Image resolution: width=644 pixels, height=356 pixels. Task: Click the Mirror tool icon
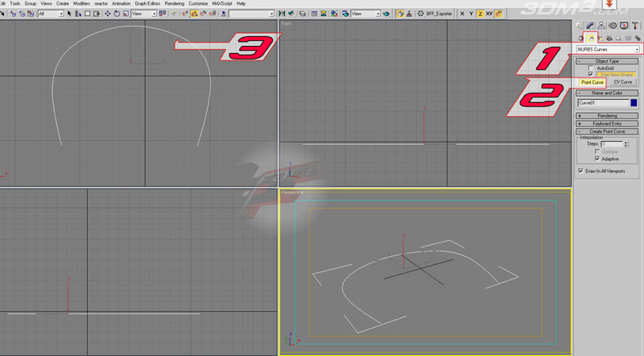point(282,14)
